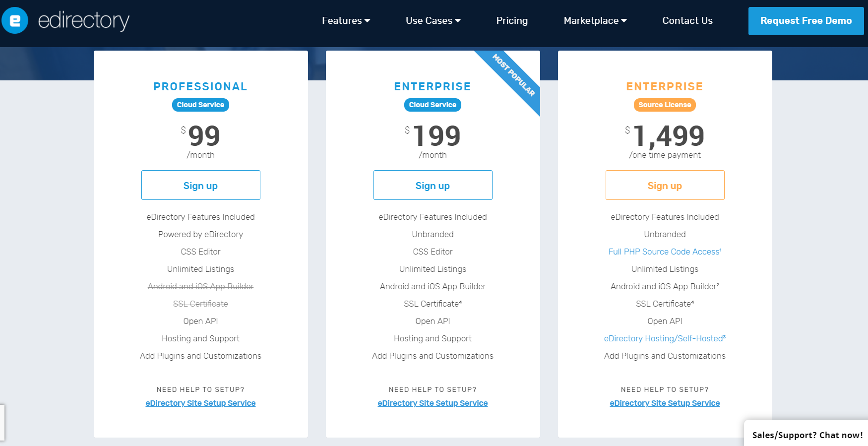The image size is (868, 446).
Task: Click Cloud Service badge under $199 Enterprise
Action: [x=433, y=105]
